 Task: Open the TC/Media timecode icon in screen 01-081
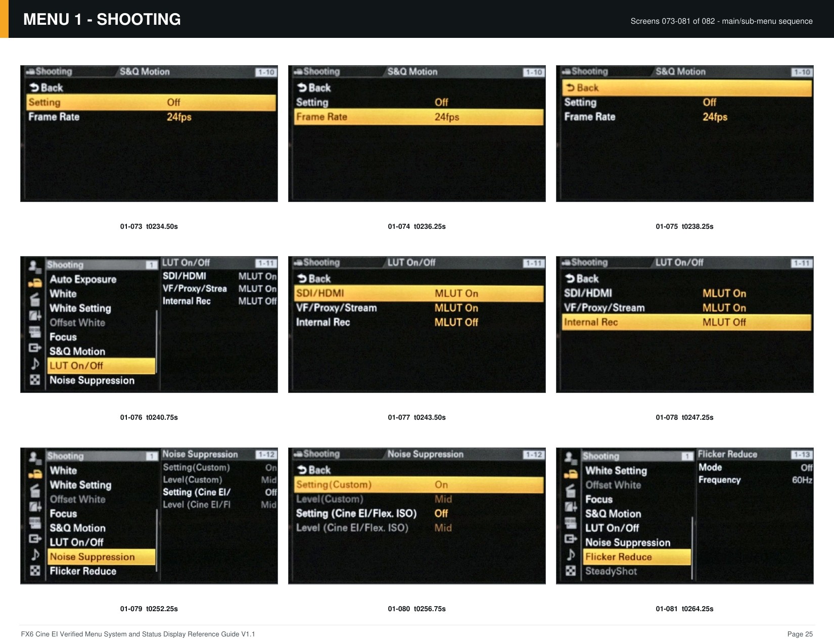(570, 523)
